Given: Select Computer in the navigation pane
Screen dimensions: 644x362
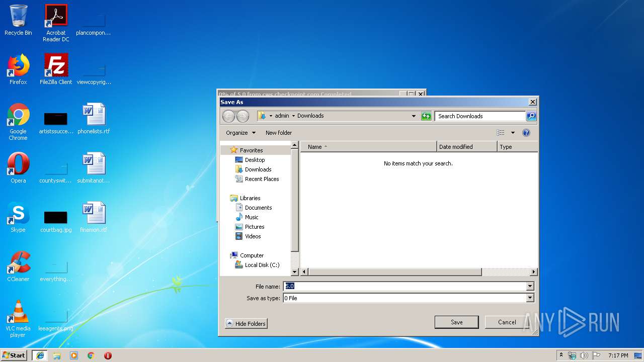Looking at the screenshot, I should click(252, 255).
